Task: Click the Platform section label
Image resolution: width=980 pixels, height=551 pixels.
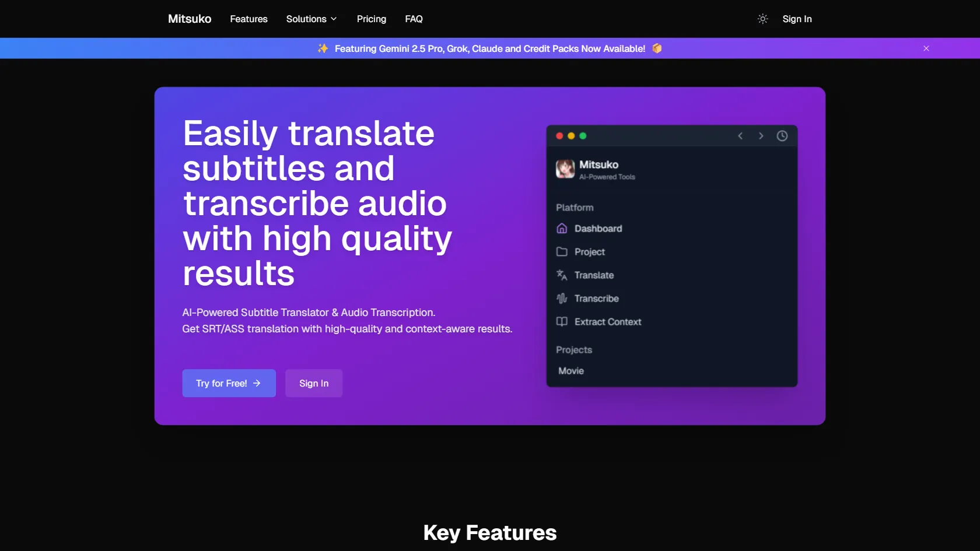Action: 575,208
